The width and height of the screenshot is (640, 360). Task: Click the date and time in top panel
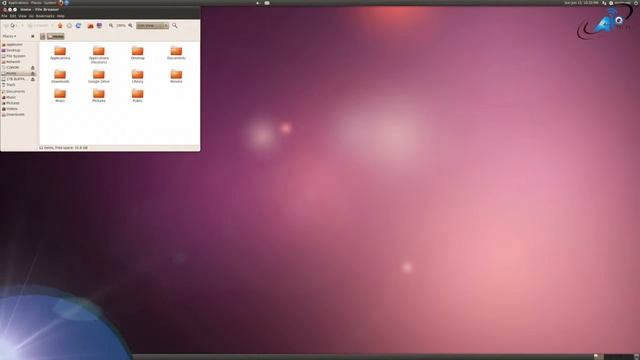(581, 3)
